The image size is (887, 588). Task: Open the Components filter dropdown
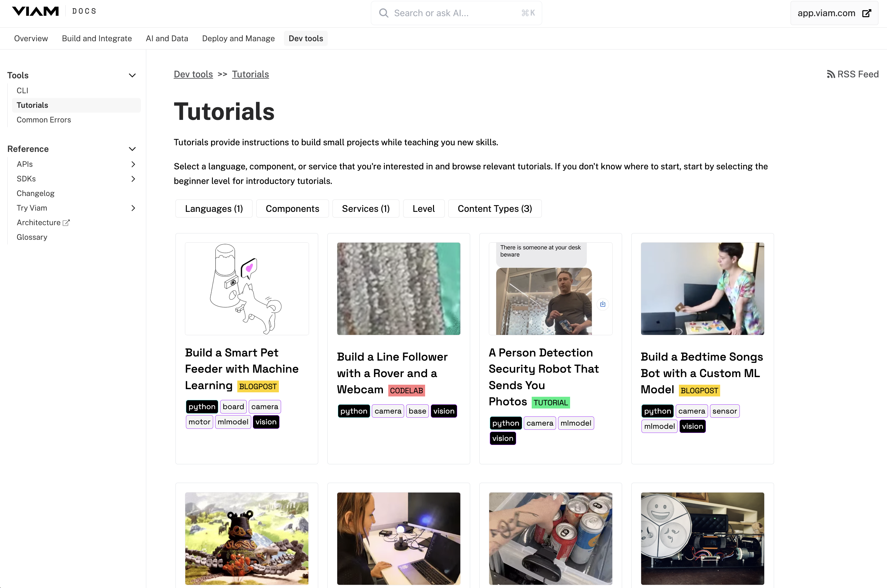coord(292,208)
